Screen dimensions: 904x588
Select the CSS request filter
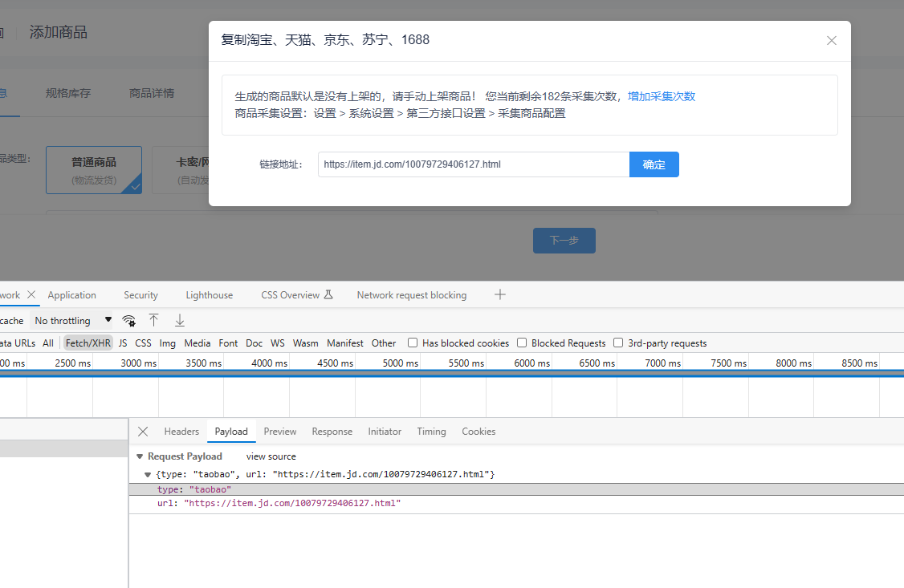tap(143, 343)
